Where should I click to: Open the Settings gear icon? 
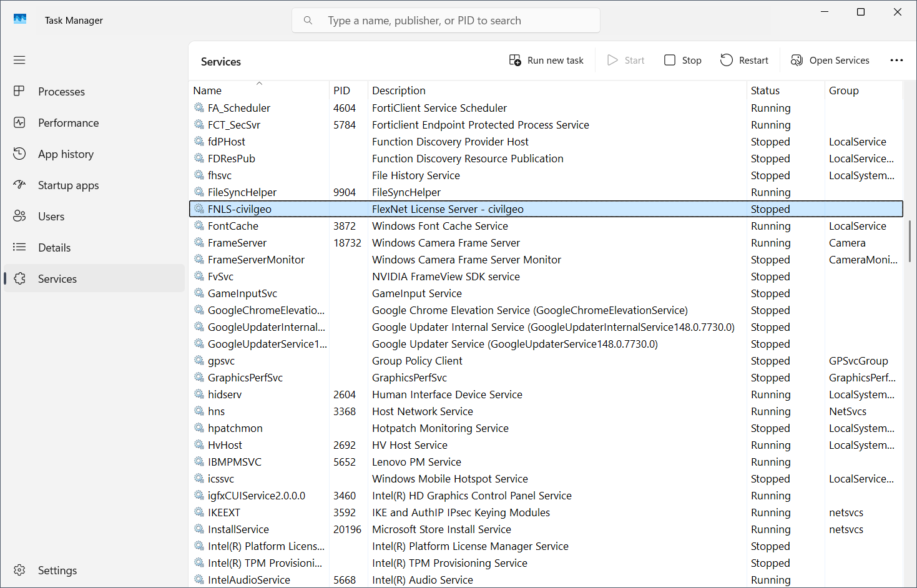click(19, 570)
